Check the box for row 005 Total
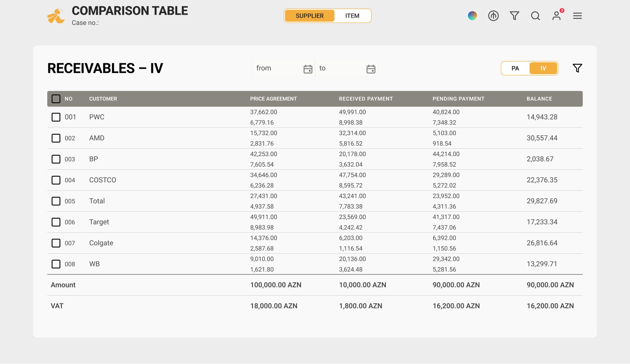This screenshot has height=364, width=630. (x=56, y=201)
